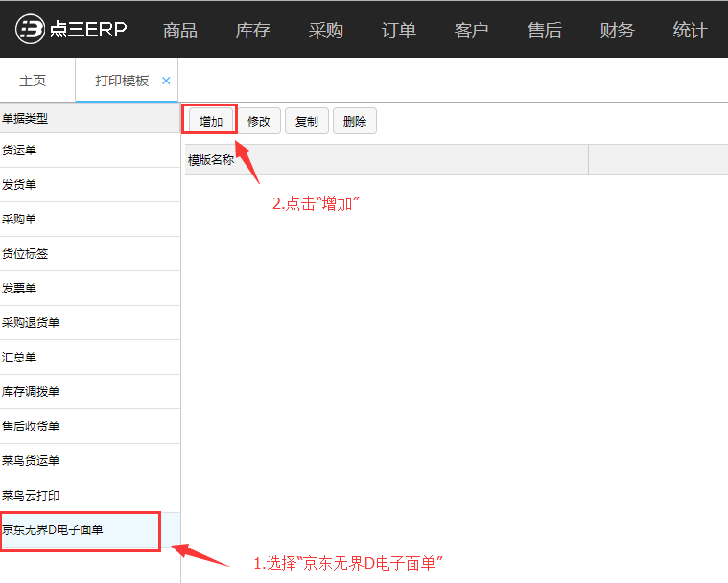Select 发货单 in document type list

coord(90,185)
